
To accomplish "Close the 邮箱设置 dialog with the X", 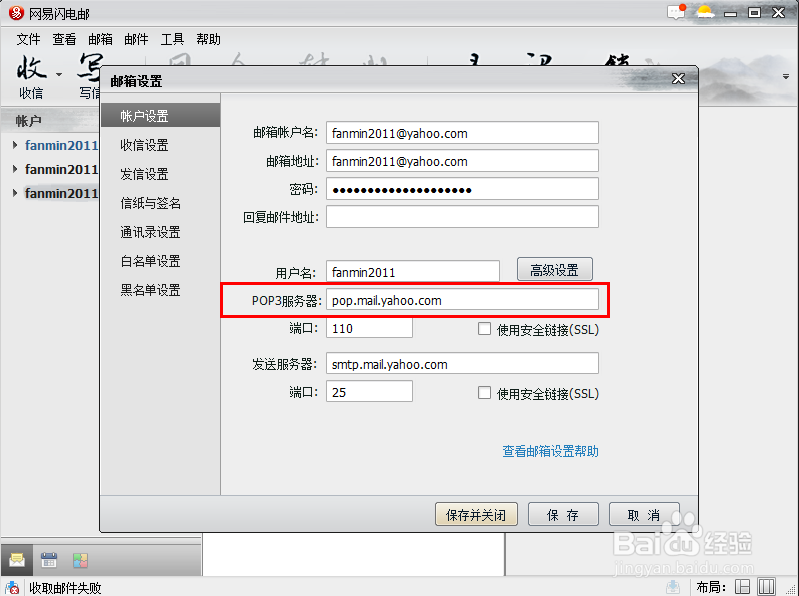I will click(x=678, y=79).
